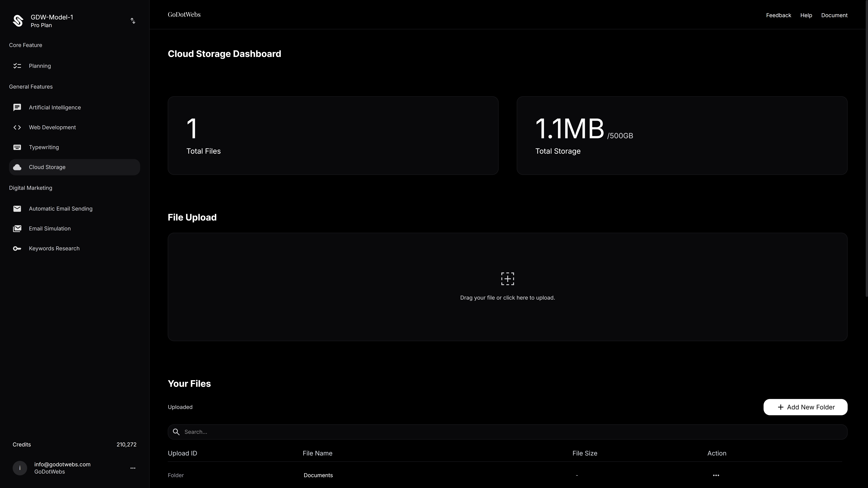Click the Artificial Intelligence chat icon
Screen dimensions: 868x488
17,107
